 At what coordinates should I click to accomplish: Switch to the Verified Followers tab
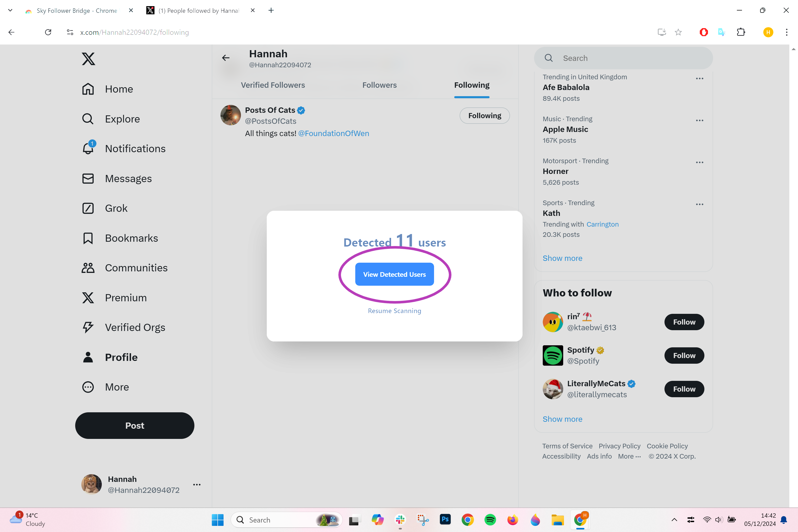pyautogui.click(x=273, y=85)
